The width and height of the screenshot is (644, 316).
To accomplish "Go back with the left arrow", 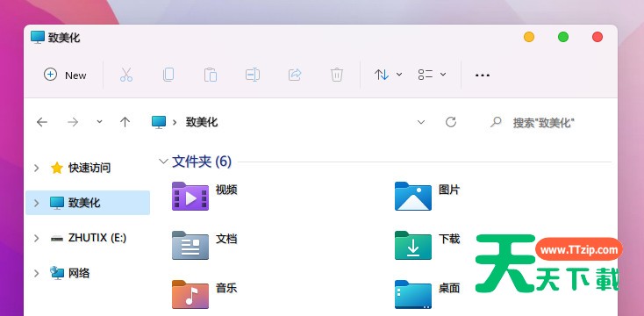I will pos(42,122).
